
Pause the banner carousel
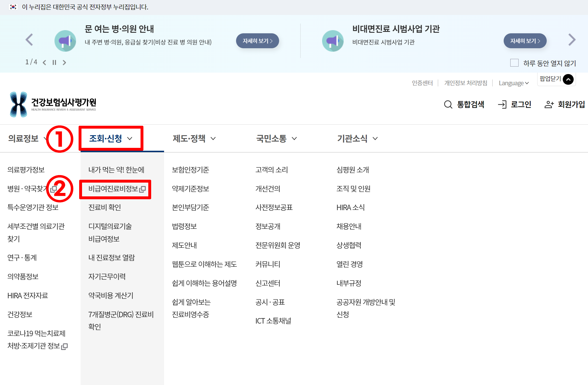coord(54,62)
